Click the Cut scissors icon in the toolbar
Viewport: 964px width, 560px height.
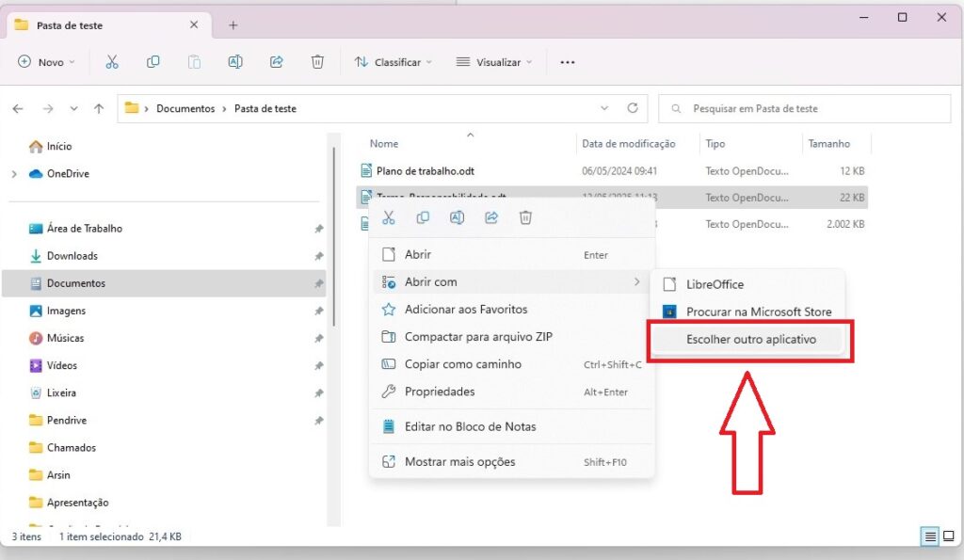pos(112,62)
